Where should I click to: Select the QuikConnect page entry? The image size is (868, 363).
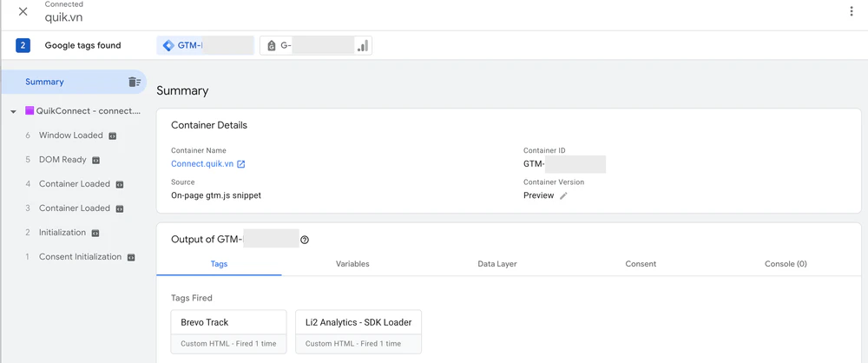tap(89, 111)
